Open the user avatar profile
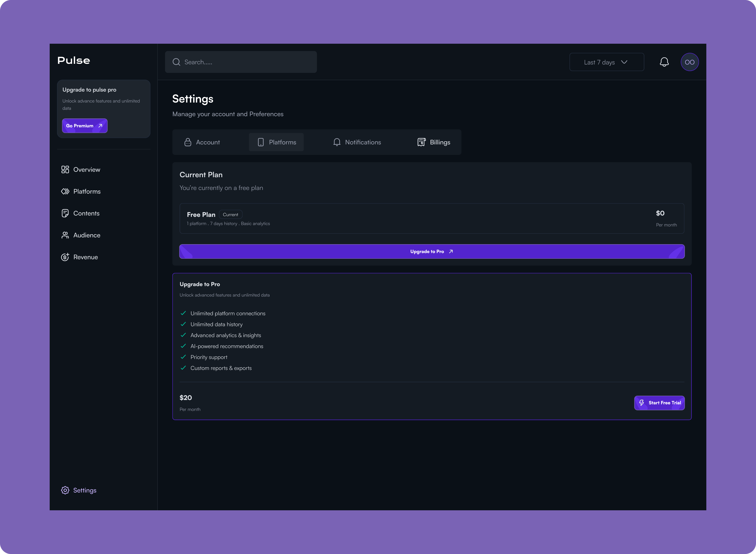Viewport: 756px width, 554px height. 690,62
